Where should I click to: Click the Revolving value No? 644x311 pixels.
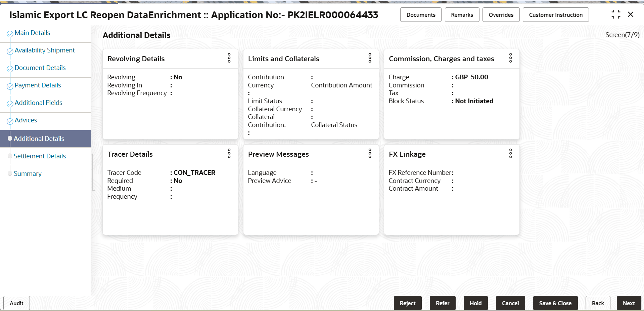(178, 77)
